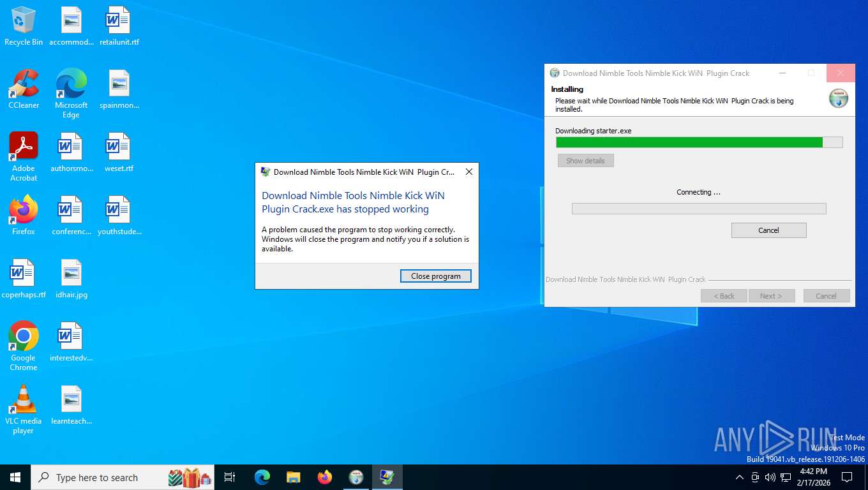Close the installer window with X
Viewport: 868px width, 490px height.
click(x=841, y=73)
